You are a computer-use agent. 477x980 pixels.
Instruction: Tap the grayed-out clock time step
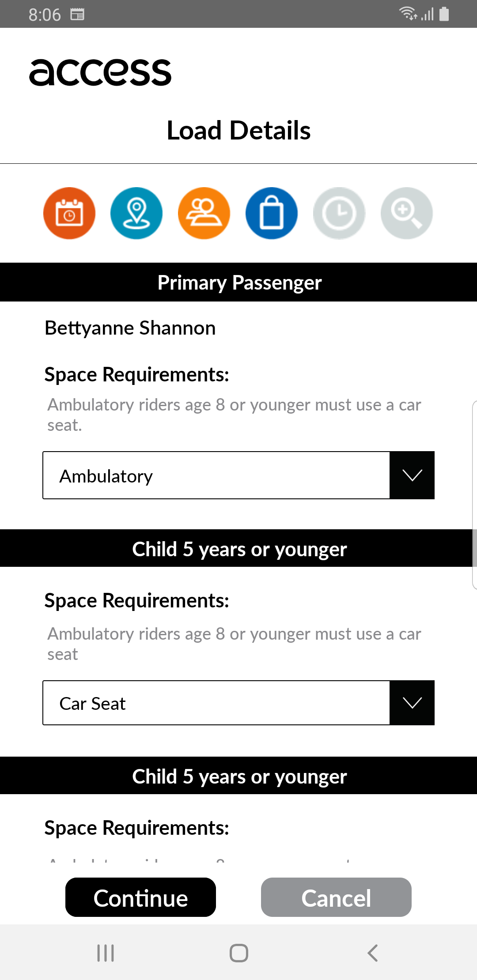[x=339, y=213]
